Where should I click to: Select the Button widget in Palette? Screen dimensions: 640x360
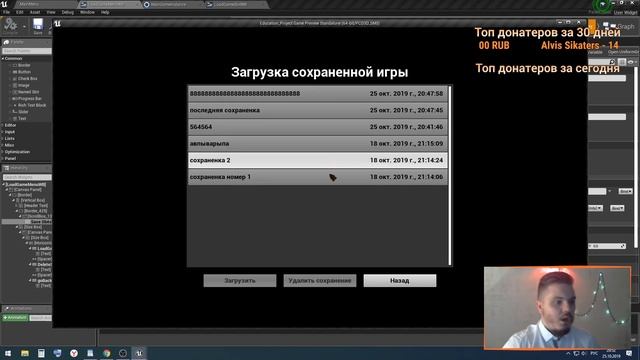coord(24,72)
